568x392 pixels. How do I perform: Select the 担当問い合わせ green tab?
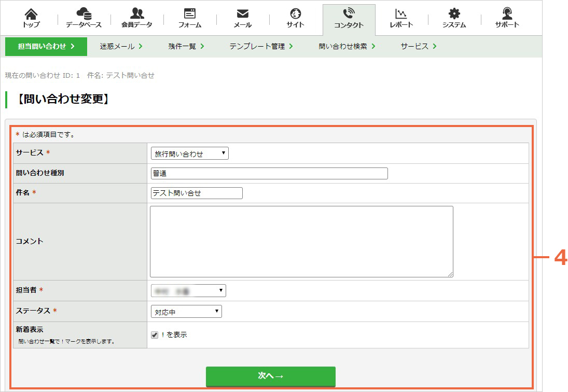[x=46, y=46]
